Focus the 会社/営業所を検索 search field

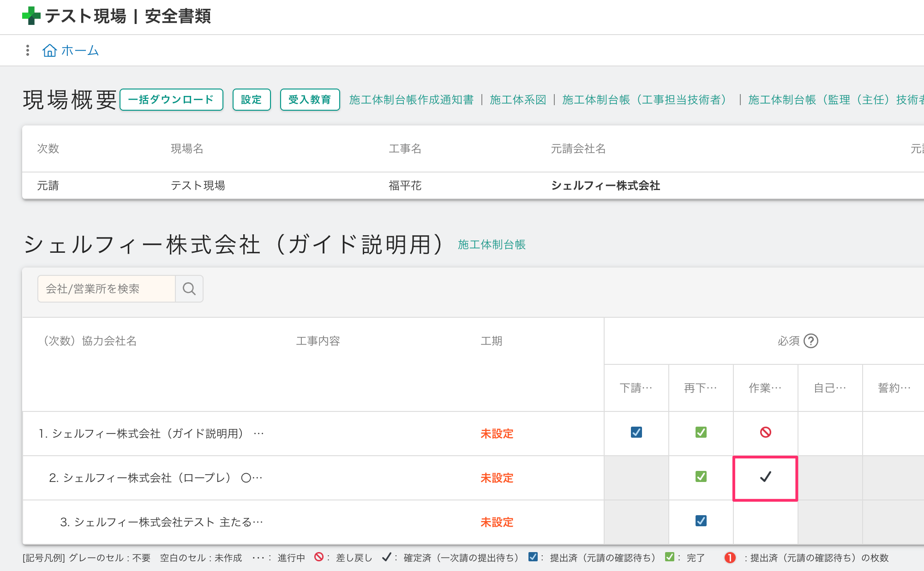point(107,289)
